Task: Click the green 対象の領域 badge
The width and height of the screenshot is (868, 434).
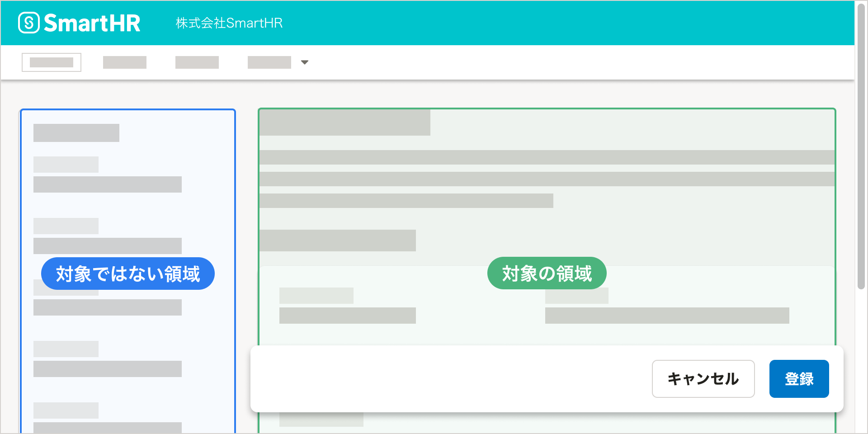Action: [547, 273]
